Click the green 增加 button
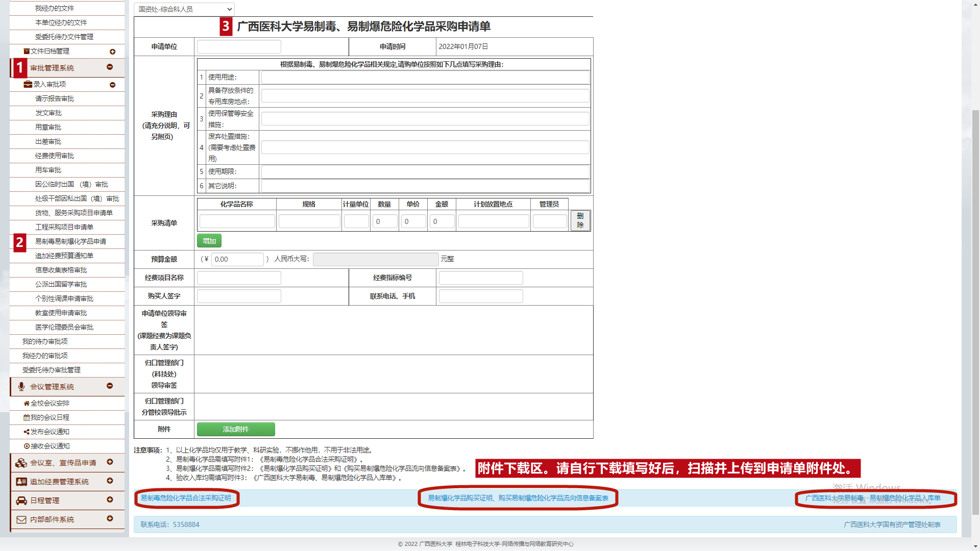Viewport: 980px width, 551px height. [209, 241]
